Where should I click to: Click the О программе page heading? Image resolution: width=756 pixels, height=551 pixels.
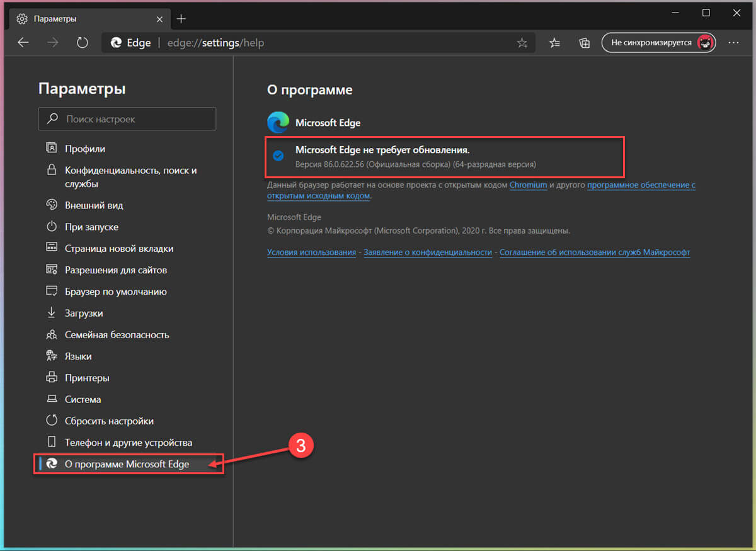[310, 90]
